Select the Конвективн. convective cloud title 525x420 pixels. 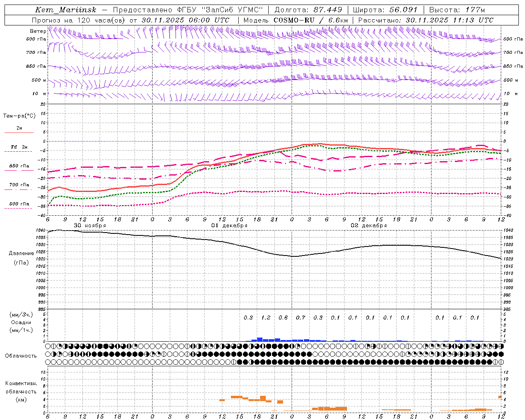tap(21, 383)
